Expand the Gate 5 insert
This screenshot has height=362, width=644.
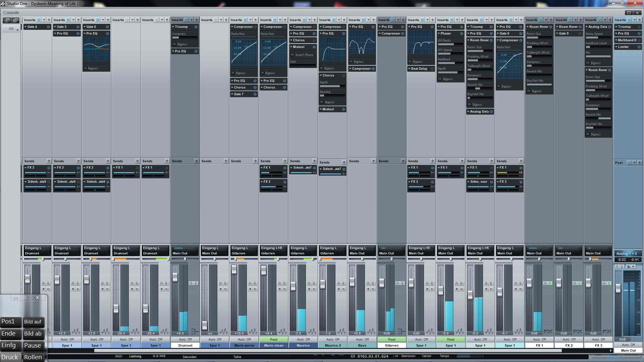tap(55, 27)
